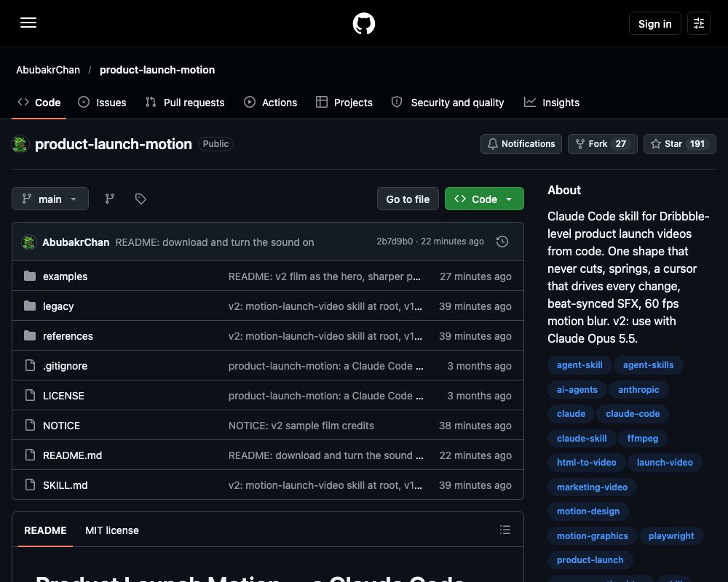Select the anthropic topic tag
This screenshot has height=582, width=728.
(x=638, y=389)
